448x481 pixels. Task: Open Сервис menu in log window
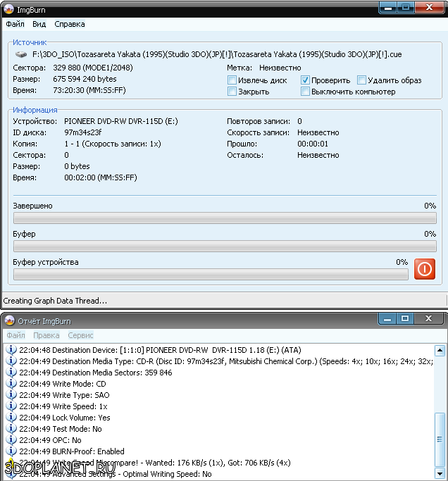(80, 335)
